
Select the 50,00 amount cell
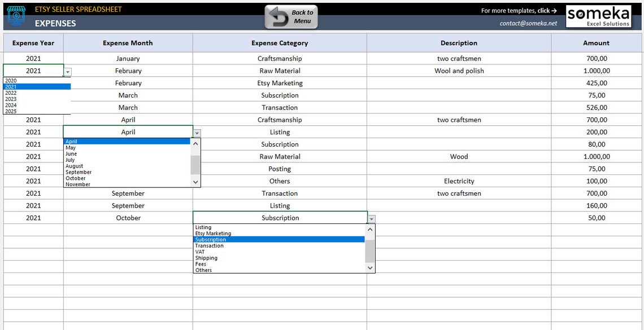coord(596,218)
